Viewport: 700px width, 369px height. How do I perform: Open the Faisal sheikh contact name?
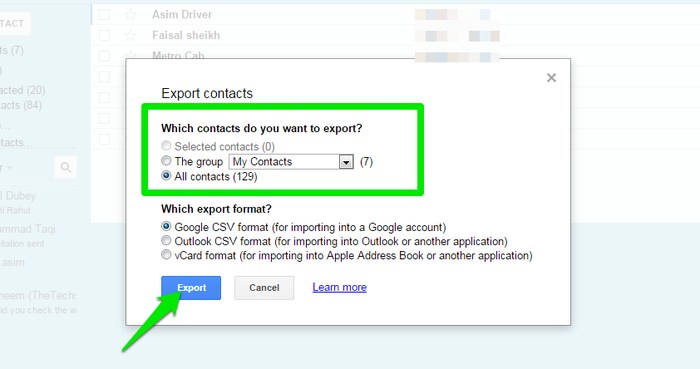[x=186, y=35]
